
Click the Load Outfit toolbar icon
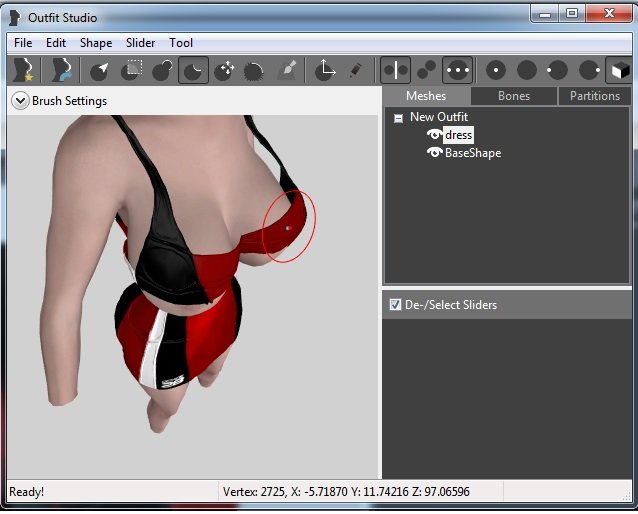tap(62, 70)
